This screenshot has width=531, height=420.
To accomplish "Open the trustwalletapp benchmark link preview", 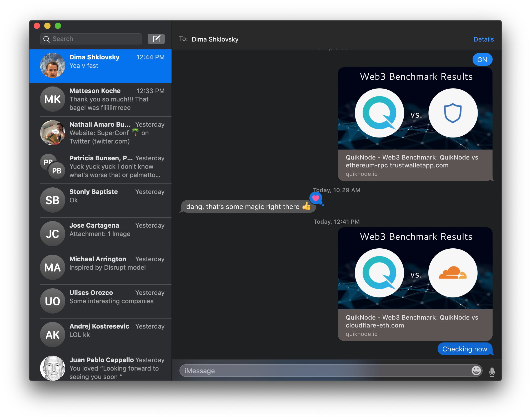I will (x=415, y=124).
